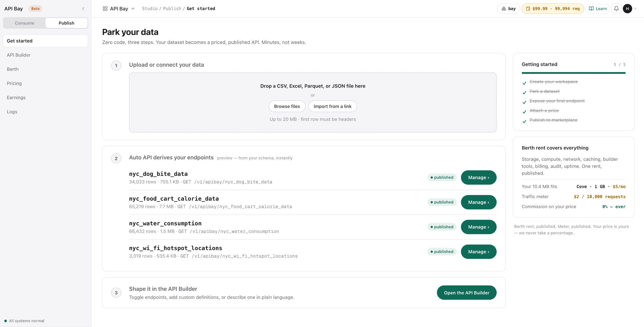Open the H user avatar menu
The width and height of the screenshot is (644, 327).
pyautogui.click(x=627, y=9)
